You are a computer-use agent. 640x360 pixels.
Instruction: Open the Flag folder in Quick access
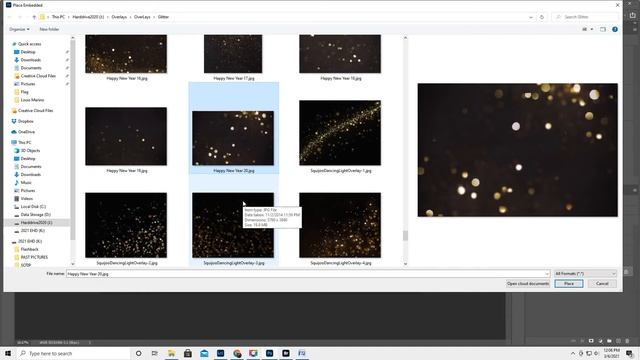[24, 92]
